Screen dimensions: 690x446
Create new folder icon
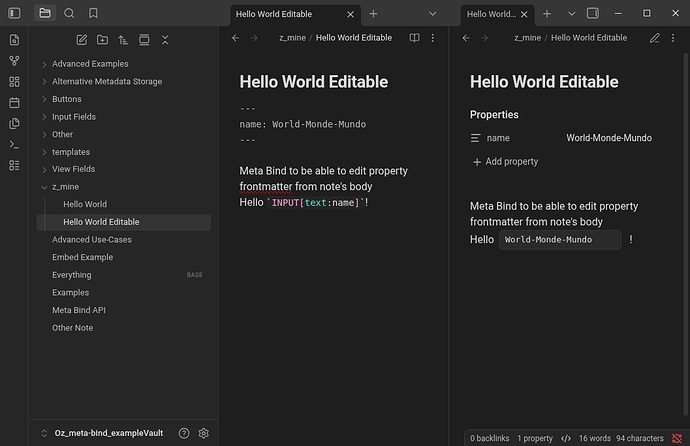(x=102, y=40)
